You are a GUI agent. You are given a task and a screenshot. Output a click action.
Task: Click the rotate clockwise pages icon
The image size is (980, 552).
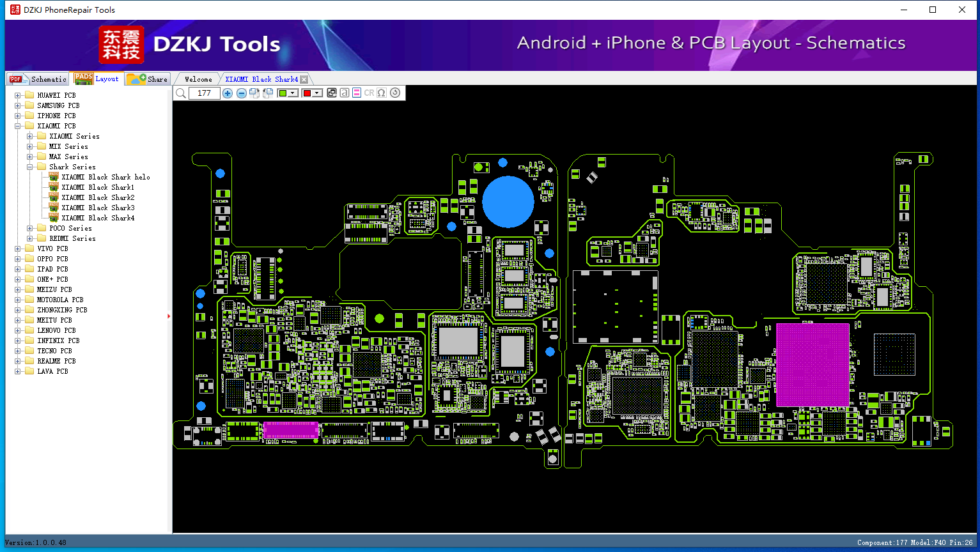tap(254, 93)
